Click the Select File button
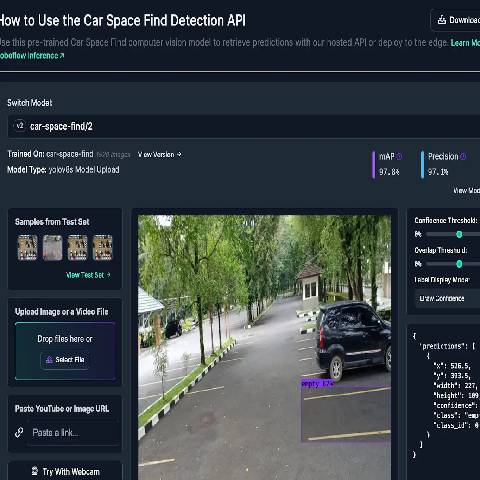This screenshot has width=480, height=480. tap(65, 360)
